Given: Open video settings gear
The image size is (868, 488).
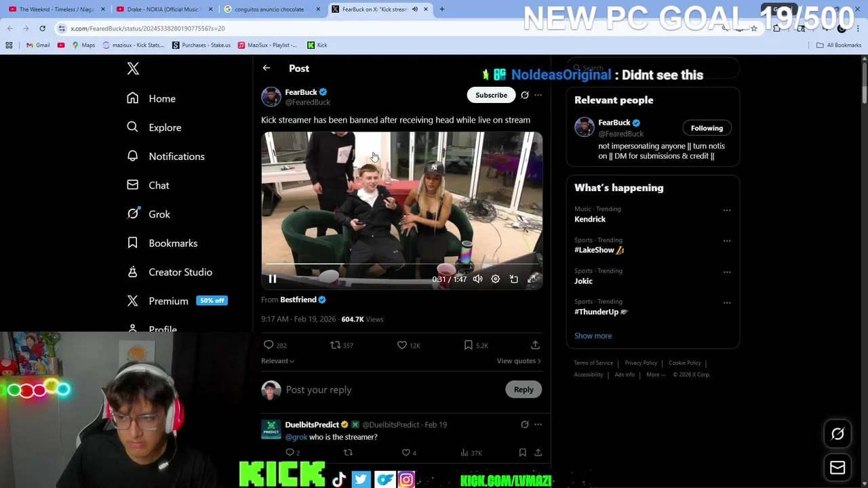Looking at the screenshot, I should (496, 279).
